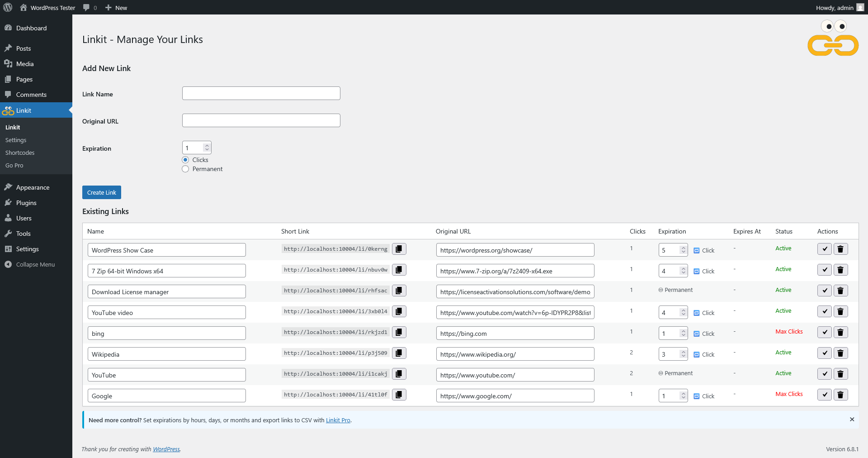Image resolution: width=868 pixels, height=458 pixels.
Task: Open the Linkit Pro link
Action: pyautogui.click(x=338, y=420)
